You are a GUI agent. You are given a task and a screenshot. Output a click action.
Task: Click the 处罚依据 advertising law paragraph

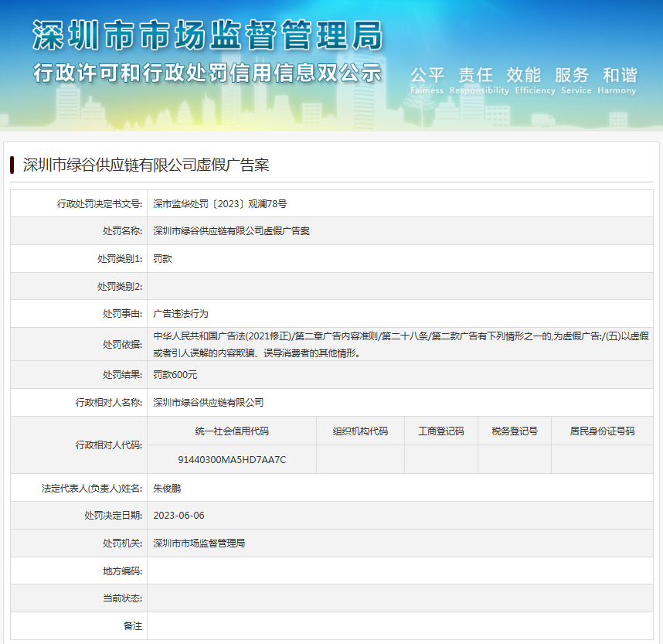[x=399, y=344]
